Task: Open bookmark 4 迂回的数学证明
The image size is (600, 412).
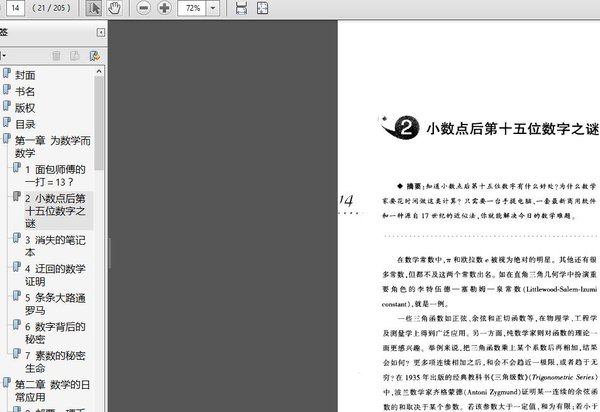Action: pyautogui.click(x=56, y=275)
